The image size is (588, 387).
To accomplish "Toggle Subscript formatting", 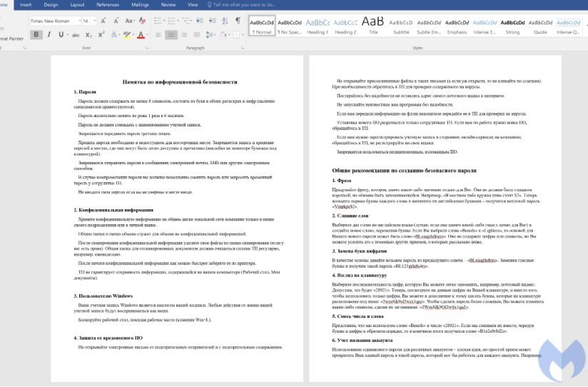I will (x=88, y=35).
